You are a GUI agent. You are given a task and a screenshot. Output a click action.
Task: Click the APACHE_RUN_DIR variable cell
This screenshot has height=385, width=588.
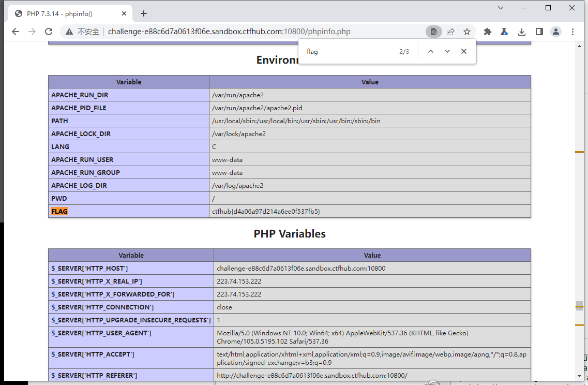coord(129,95)
